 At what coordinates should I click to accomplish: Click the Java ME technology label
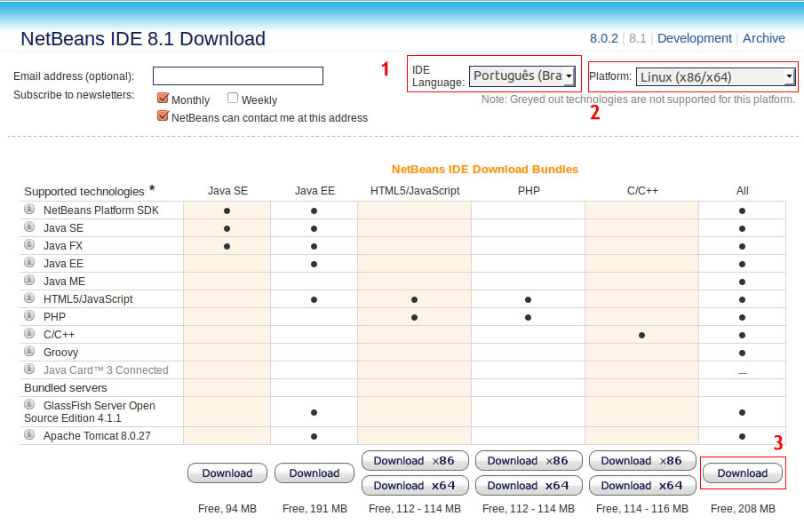(64, 282)
